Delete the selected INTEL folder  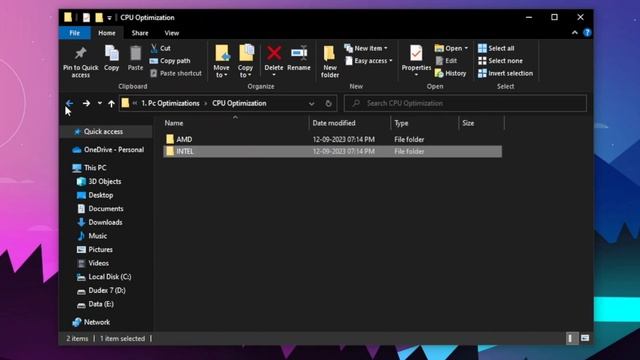click(274, 60)
